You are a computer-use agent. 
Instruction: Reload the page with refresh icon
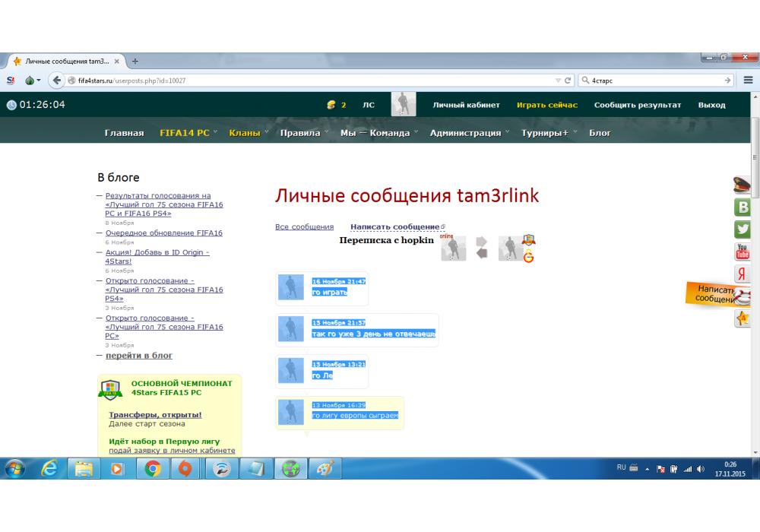coord(568,80)
